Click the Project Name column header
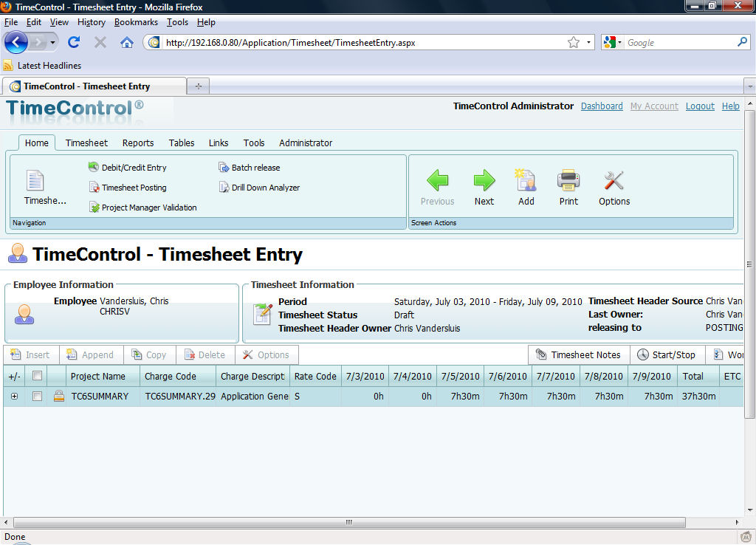Image resolution: width=756 pixels, height=545 pixels. pyautogui.click(x=103, y=376)
